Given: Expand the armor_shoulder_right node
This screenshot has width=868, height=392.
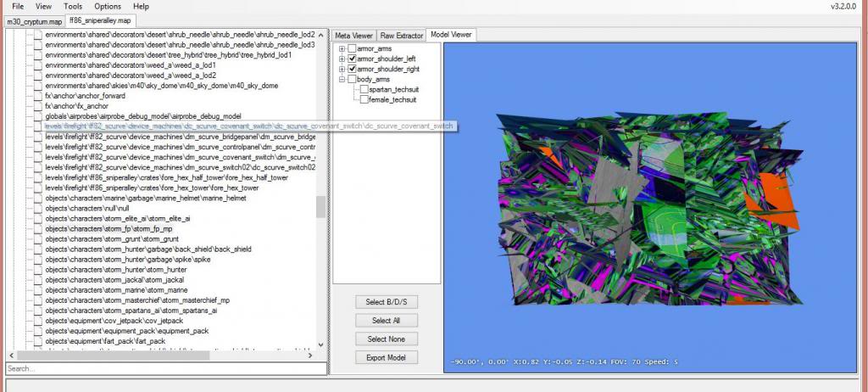Looking at the screenshot, I should pos(342,69).
